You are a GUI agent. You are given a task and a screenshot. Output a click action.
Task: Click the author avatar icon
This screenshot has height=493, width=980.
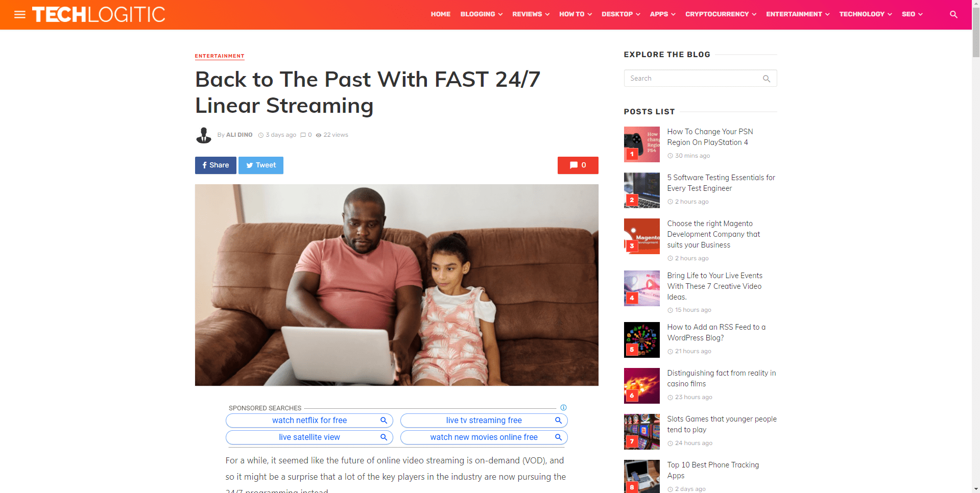click(204, 135)
